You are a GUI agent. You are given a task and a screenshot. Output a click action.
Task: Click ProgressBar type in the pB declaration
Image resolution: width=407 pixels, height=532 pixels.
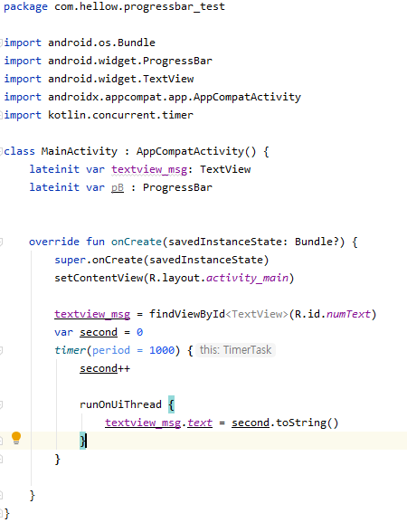point(177,187)
